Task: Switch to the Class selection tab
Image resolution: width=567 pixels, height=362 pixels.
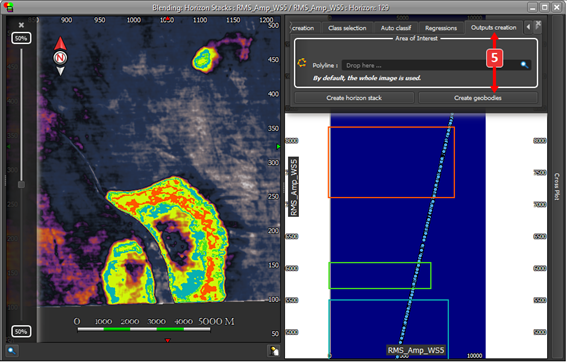Action: coord(347,28)
